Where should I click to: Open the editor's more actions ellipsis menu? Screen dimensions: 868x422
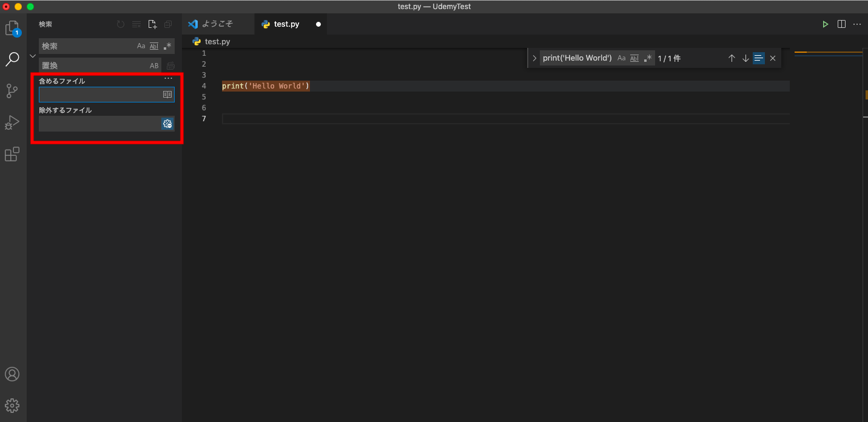[x=857, y=24]
